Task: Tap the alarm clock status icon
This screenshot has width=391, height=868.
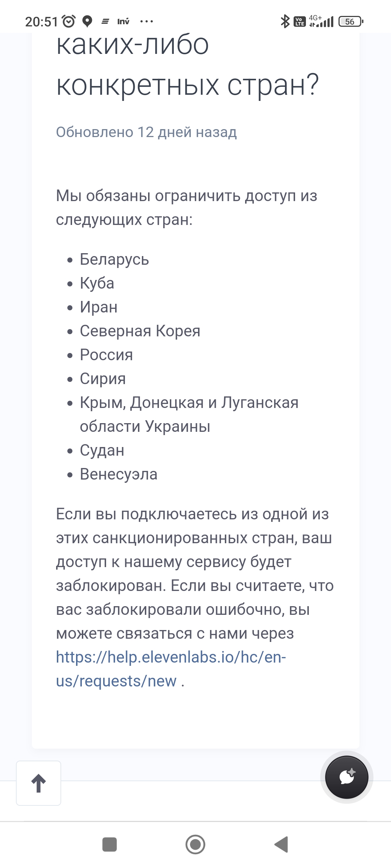Action: click(x=69, y=22)
